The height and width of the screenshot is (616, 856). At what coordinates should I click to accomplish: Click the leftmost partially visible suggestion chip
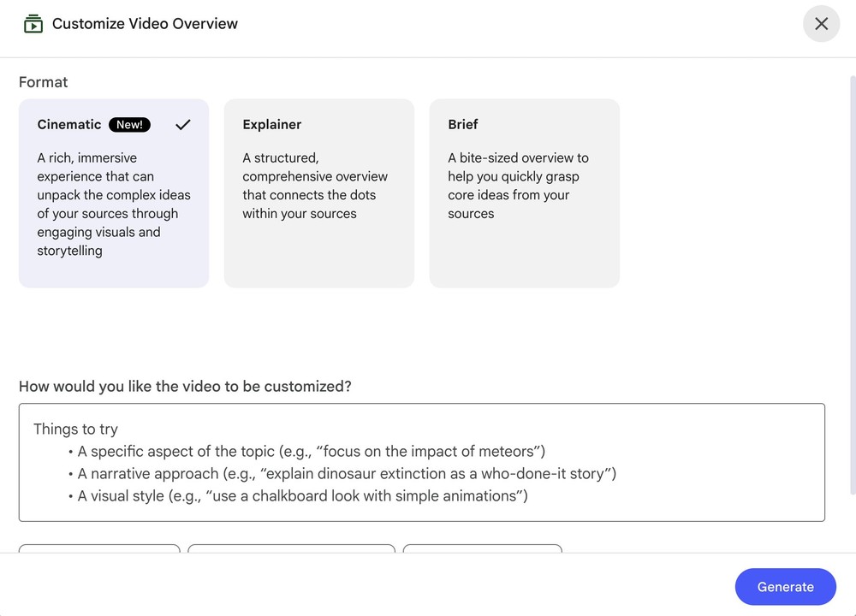(x=99, y=548)
